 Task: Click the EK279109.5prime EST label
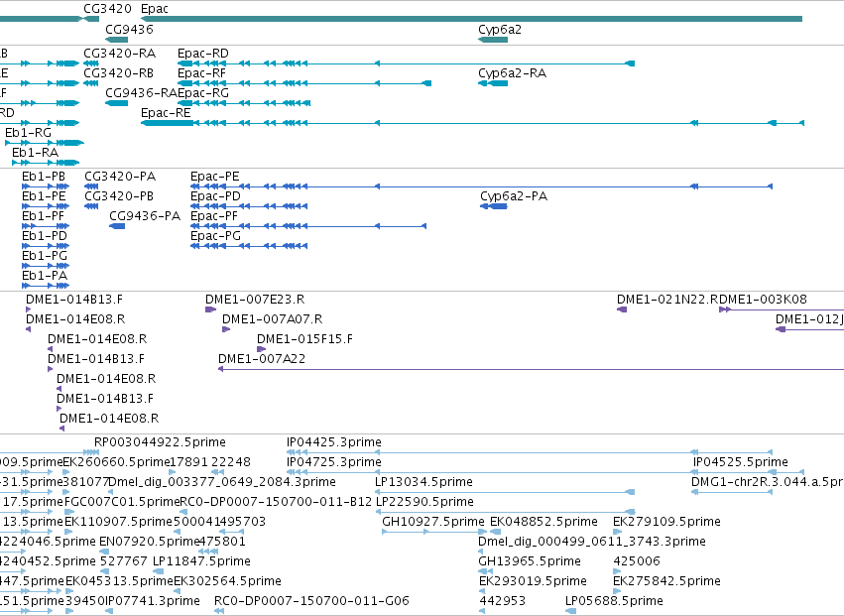(666, 522)
